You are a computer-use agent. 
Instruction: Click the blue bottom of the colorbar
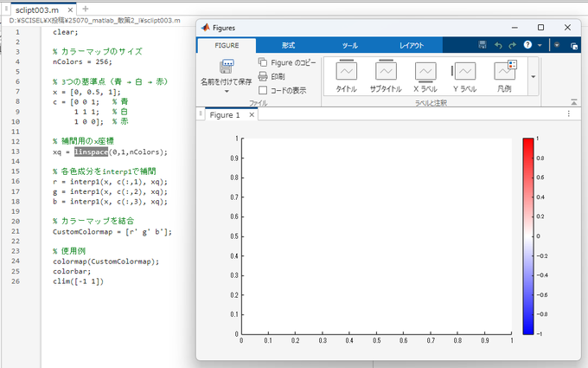click(528, 329)
